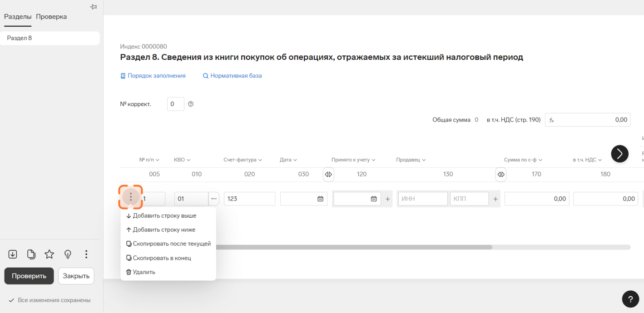Open the download icon in the sidebar footer
The height and width of the screenshot is (313, 644).
[13, 254]
